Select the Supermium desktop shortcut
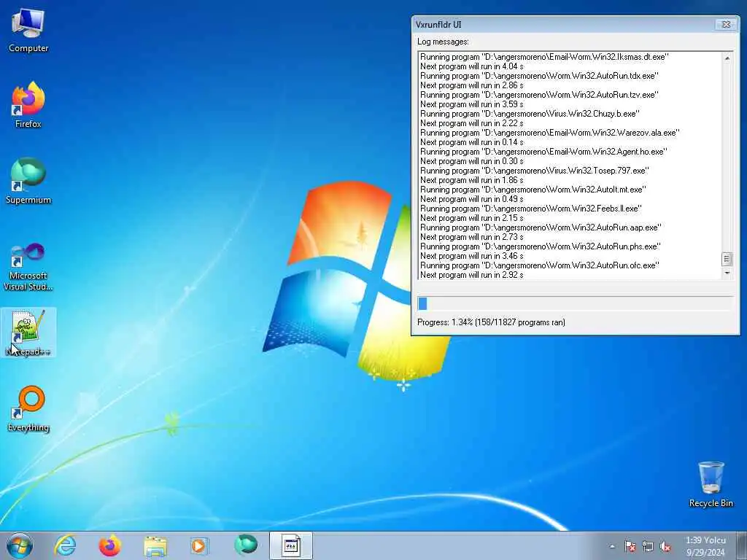Image resolution: width=747 pixels, height=560 pixels. [28, 181]
